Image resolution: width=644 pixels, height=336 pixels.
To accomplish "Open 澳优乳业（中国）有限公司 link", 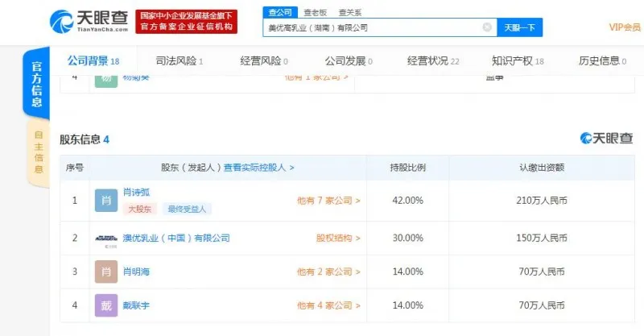I will point(176,238).
